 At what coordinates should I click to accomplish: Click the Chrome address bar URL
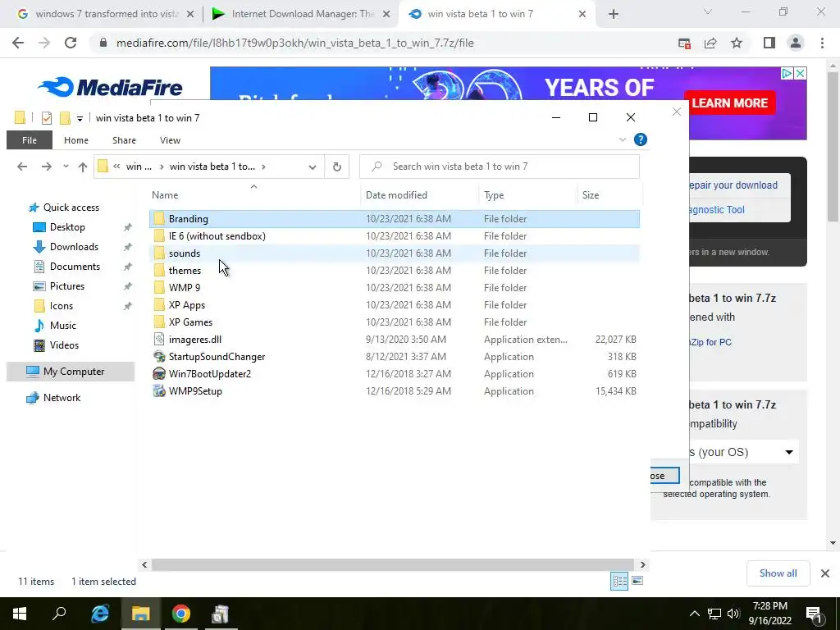click(294, 43)
